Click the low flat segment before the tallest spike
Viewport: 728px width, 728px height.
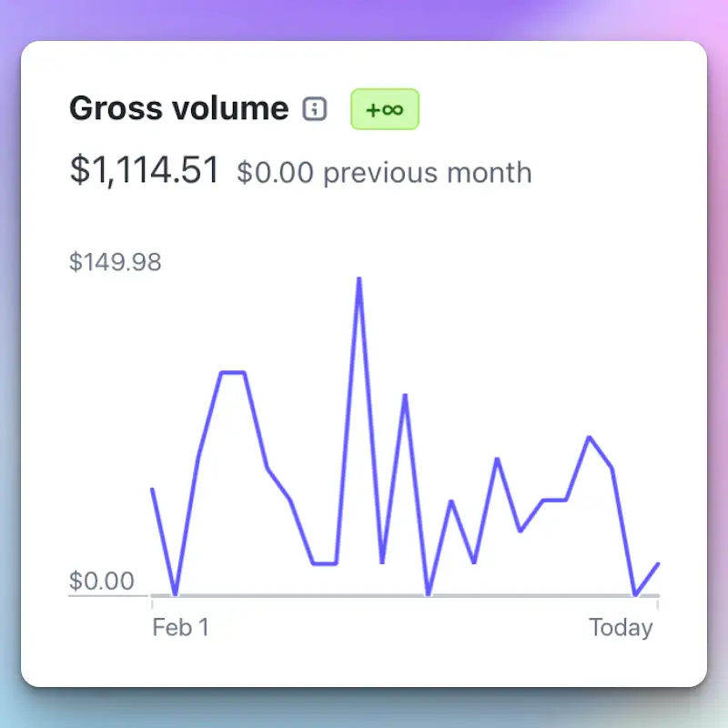(325, 563)
